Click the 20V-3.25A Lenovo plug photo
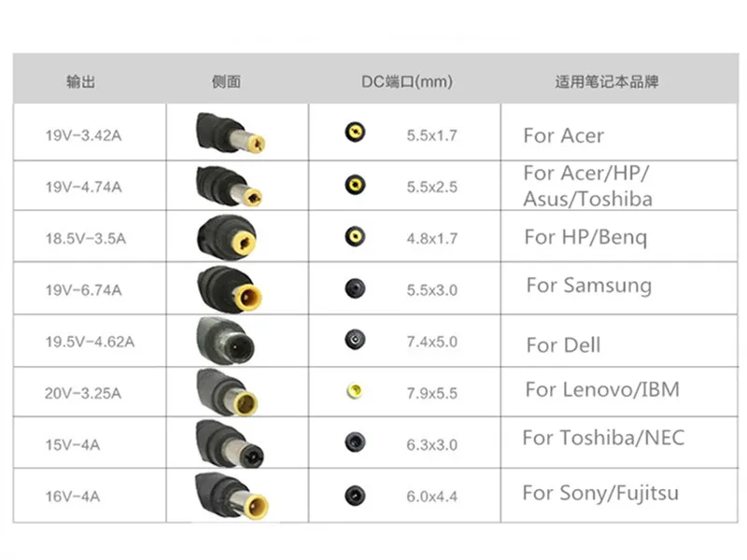The height and width of the screenshot is (560, 747). (230, 391)
